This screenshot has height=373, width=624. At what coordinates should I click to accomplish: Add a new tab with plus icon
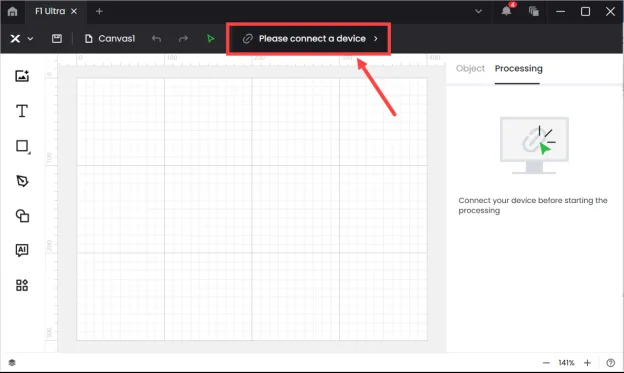[x=99, y=11]
